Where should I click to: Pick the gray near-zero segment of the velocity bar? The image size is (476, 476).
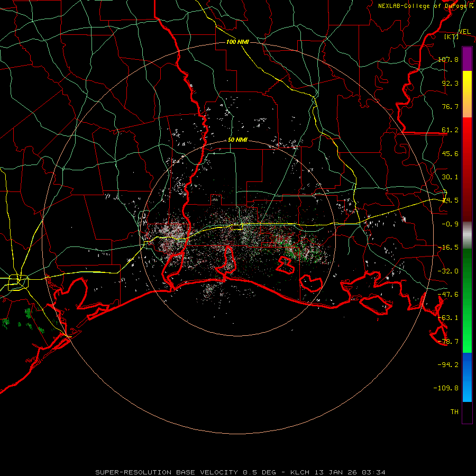pos(467,235)
